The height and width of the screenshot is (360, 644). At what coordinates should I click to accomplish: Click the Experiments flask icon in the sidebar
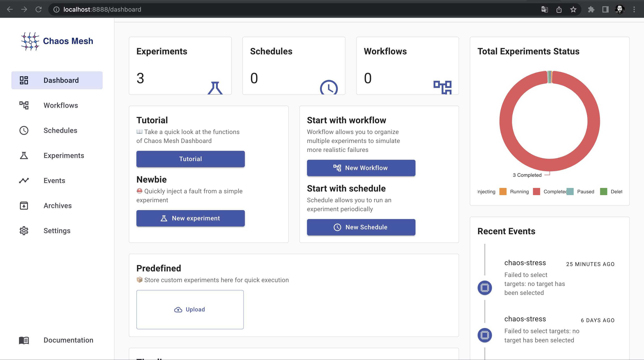point(24,155)
